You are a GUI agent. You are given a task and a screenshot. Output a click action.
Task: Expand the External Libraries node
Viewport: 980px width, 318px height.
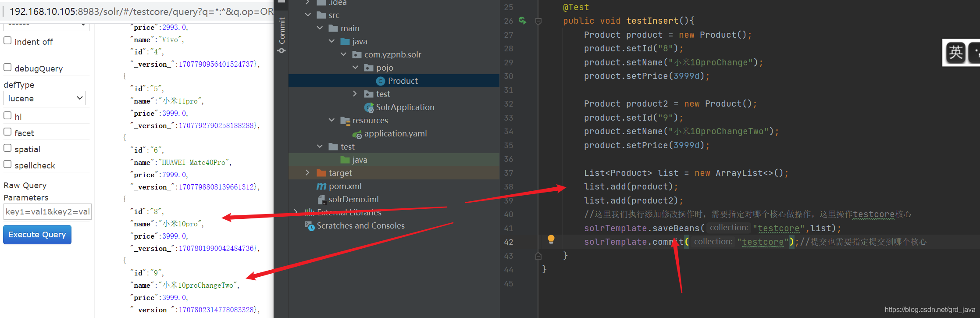tap(296, 212)
